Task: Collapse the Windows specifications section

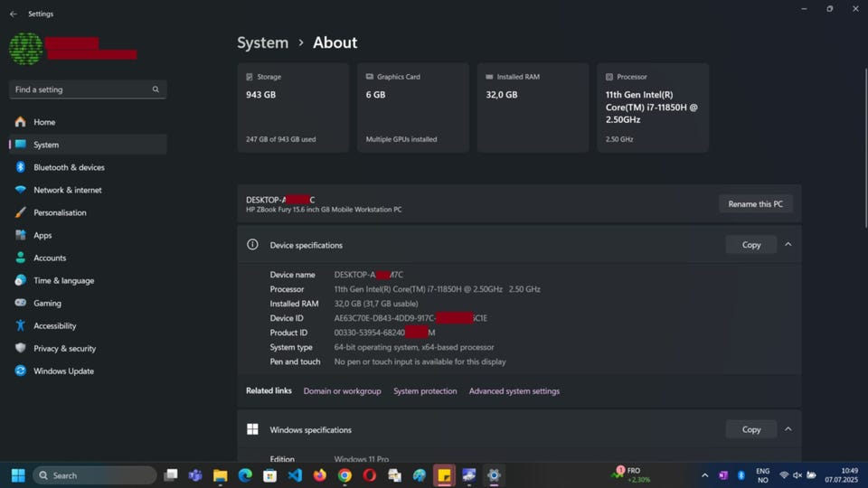Action: (788, 429)
